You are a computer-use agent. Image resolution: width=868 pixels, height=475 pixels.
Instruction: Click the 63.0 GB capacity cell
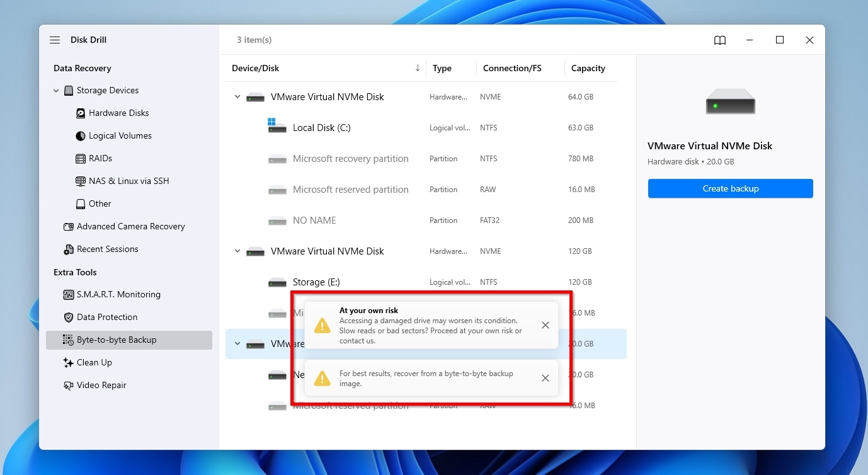coord(581,128)
